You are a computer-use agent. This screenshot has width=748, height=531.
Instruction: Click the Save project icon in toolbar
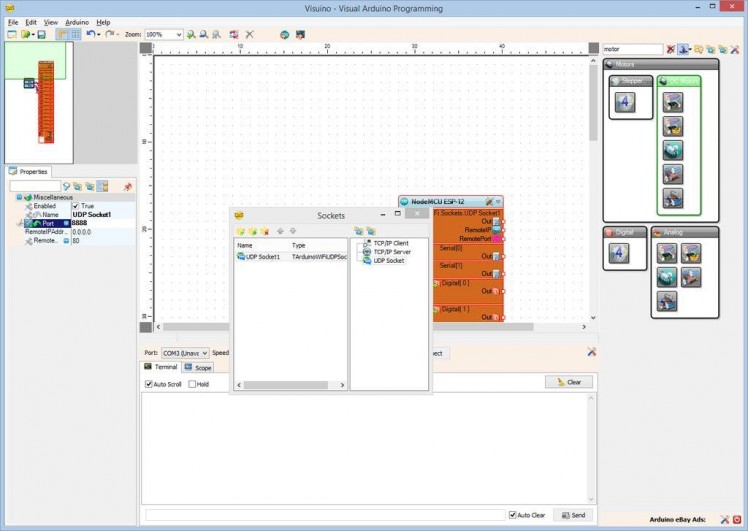pos(41,34)
